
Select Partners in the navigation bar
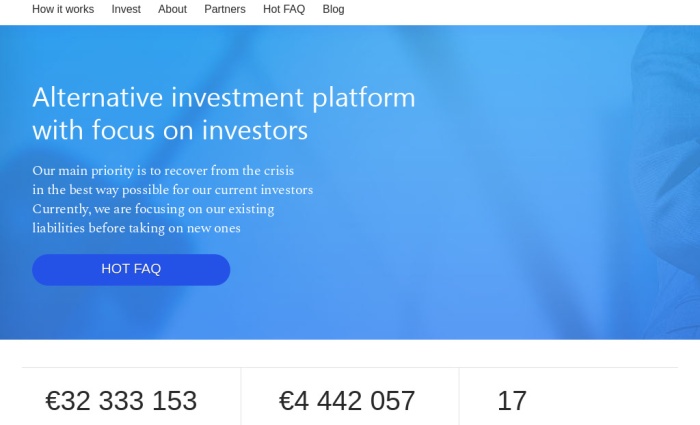[x=225, y=9]
